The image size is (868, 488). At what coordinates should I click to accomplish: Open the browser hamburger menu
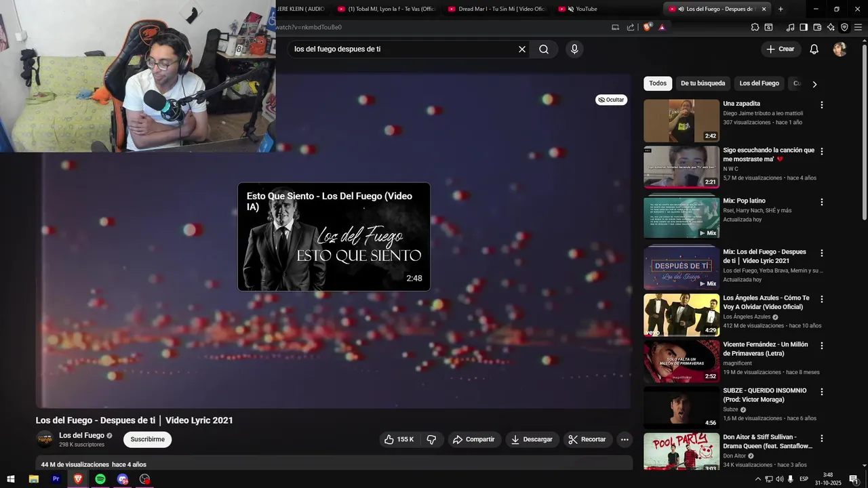click(858, 27)
